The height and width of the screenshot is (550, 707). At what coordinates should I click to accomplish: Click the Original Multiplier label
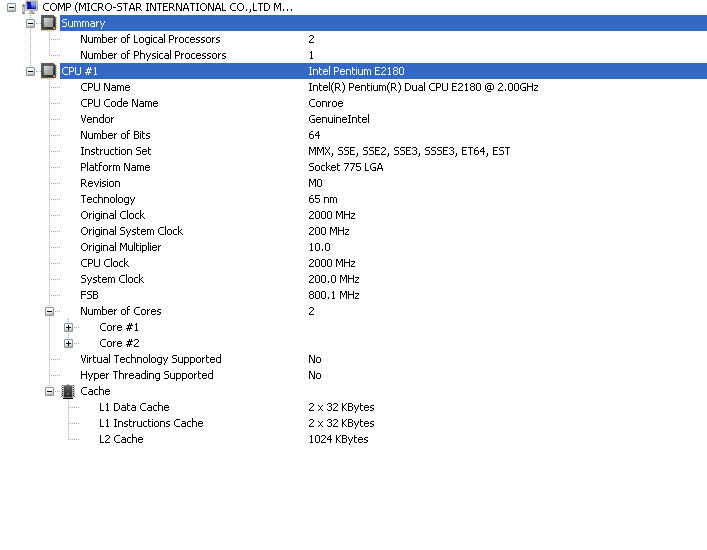tap(120, 247)
